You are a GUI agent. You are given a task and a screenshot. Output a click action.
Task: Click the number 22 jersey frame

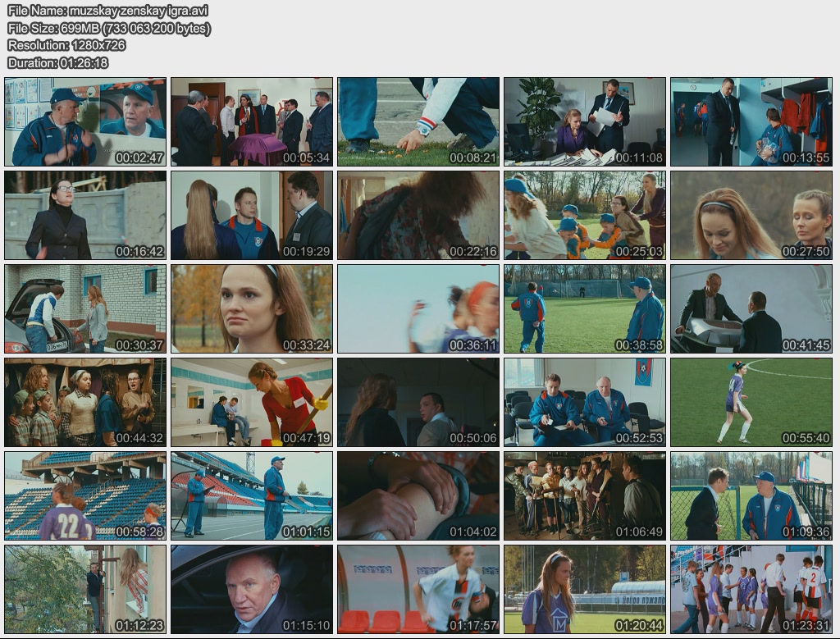pyautogui.click(x=85, y=496)
